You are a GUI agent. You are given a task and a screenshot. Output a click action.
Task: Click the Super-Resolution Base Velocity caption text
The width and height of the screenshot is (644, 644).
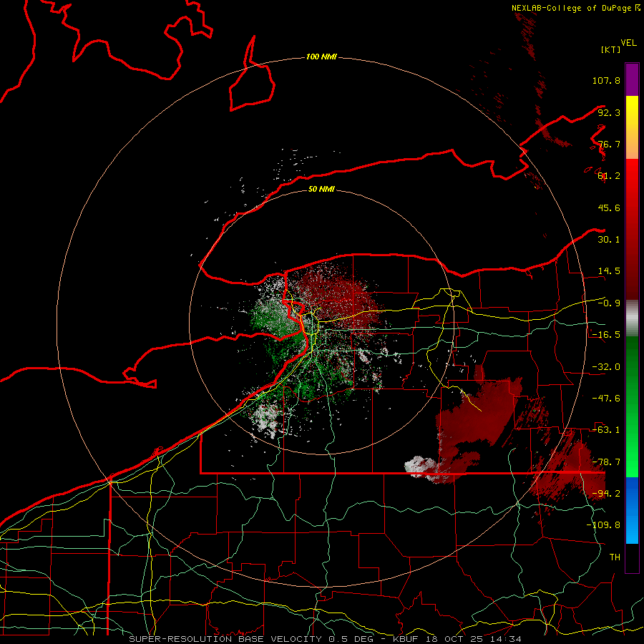(325, 639)
